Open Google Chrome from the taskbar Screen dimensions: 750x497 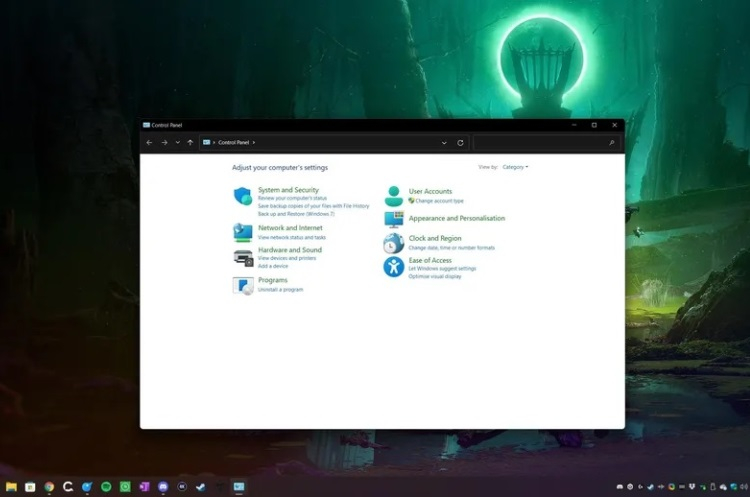tap(49, 487)
